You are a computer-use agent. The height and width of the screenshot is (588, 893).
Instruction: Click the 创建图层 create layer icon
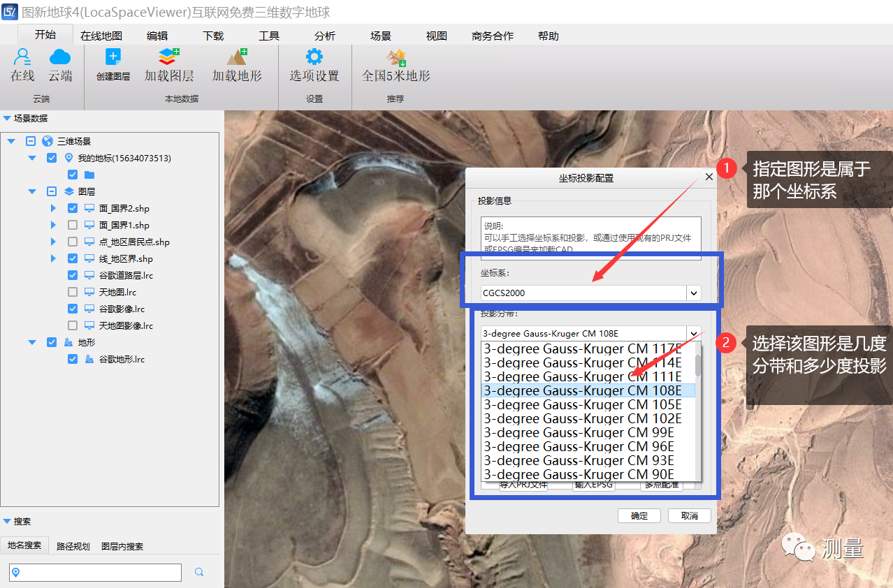[x=113, y=57]
